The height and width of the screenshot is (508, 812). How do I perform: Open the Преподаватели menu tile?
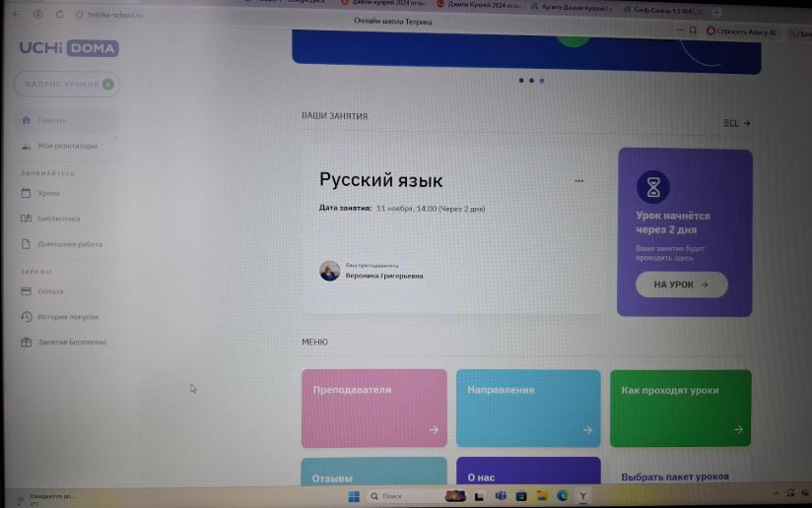pos(373,409)
